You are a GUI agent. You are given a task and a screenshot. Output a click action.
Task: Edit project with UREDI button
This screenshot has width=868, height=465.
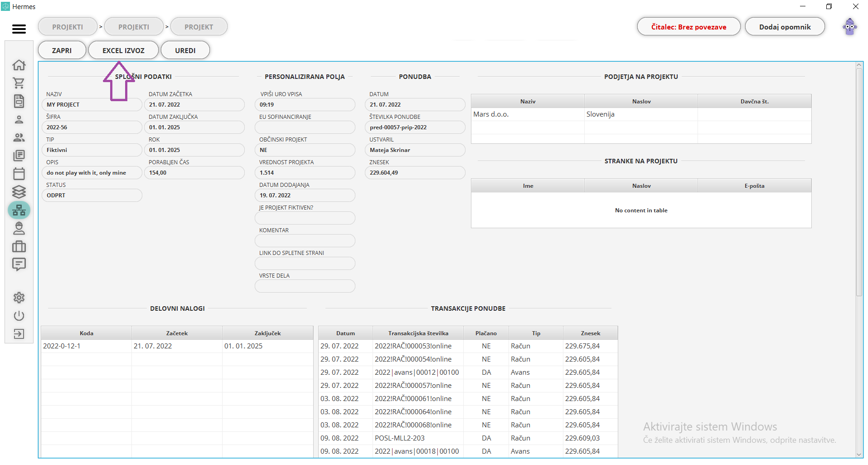click(x=185, y=50)
